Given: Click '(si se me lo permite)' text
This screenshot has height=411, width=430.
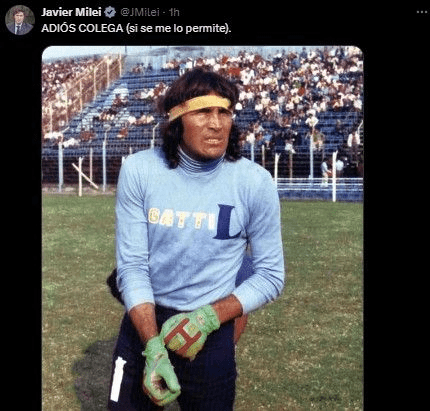Looking at the screenshot, I should point(178,28).
